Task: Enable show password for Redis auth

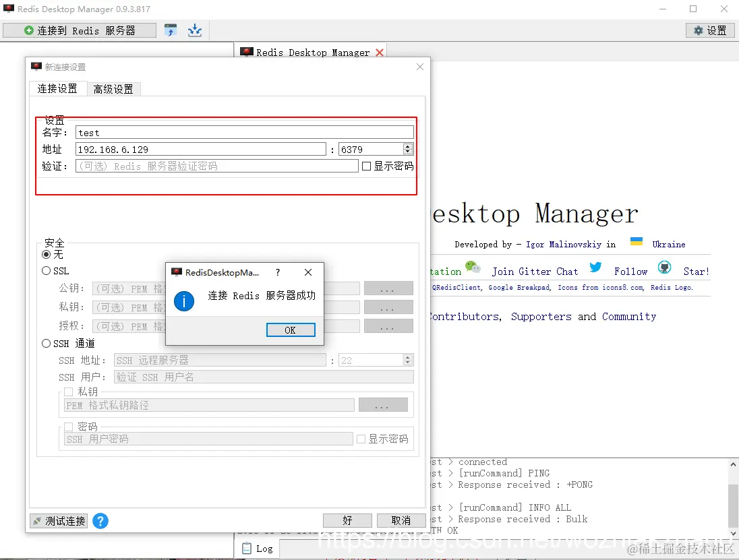Action: point(366,166)
